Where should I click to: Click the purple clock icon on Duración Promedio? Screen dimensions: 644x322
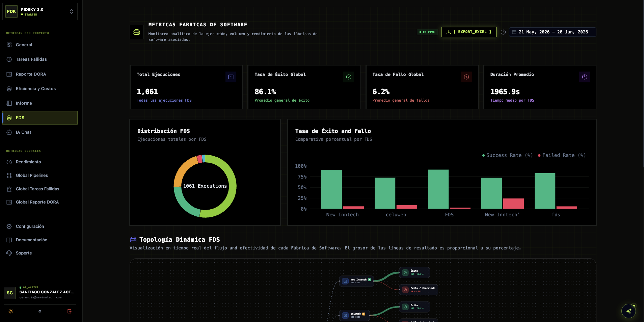click(x=585, y=77)
